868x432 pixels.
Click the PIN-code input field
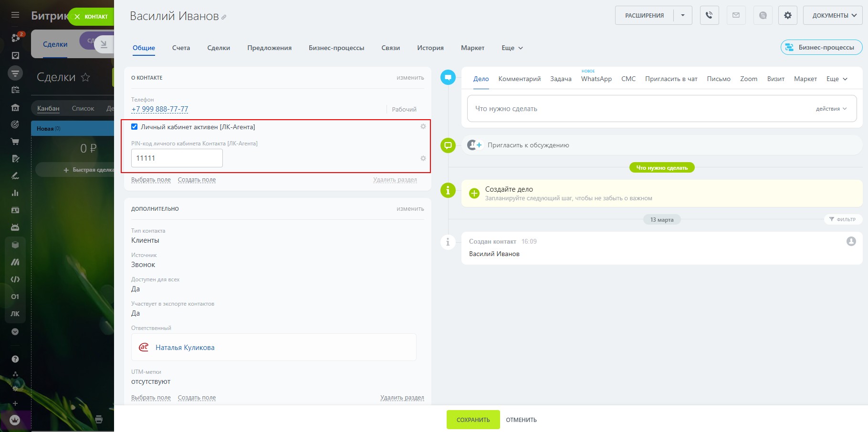point(177,158)
